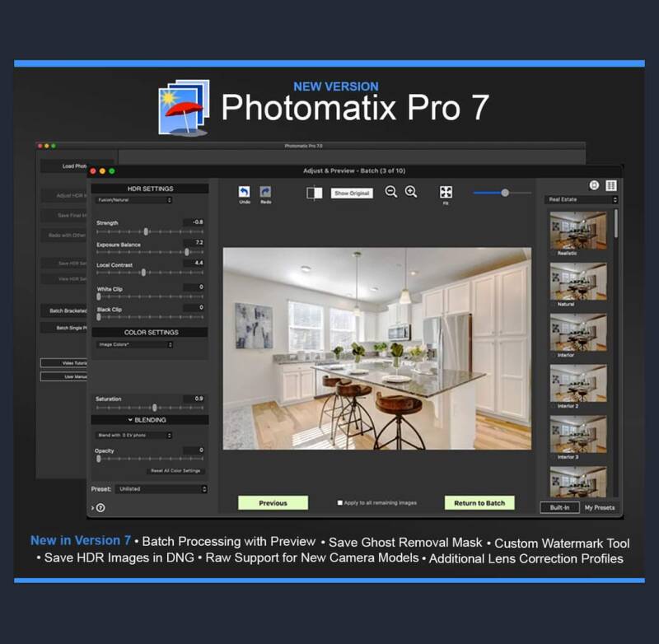
Task: Click the Return to Batch button
Action: (479, 502)
